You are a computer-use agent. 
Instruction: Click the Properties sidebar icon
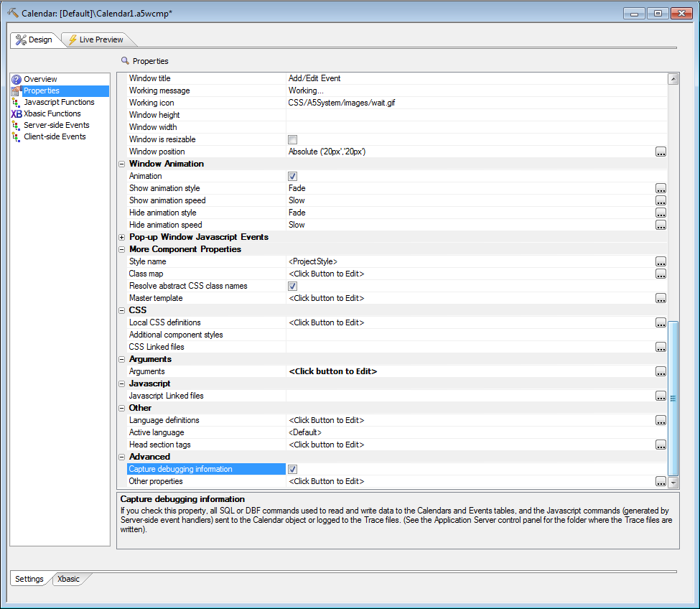17,91
